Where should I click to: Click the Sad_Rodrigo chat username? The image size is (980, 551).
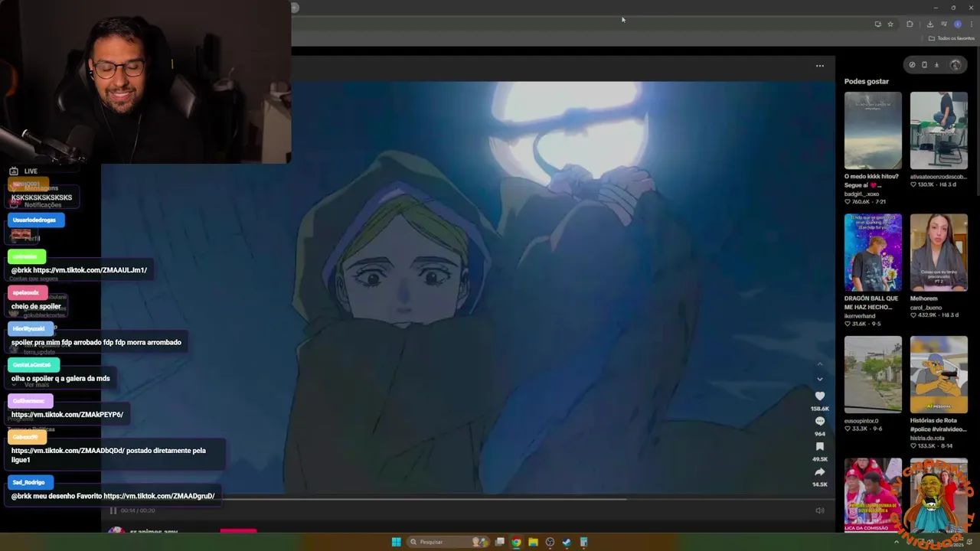coord(28,482)
